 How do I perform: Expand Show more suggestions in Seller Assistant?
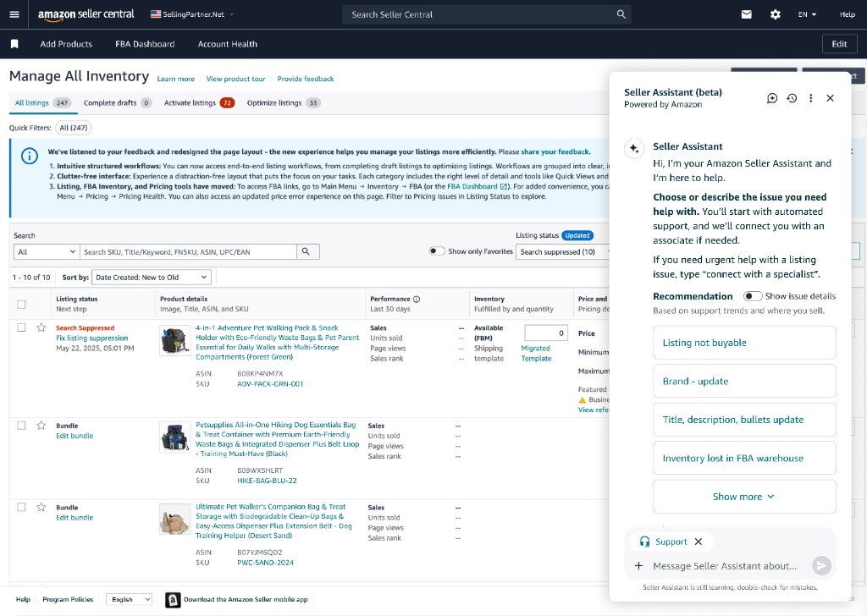[x=743, y=496]
